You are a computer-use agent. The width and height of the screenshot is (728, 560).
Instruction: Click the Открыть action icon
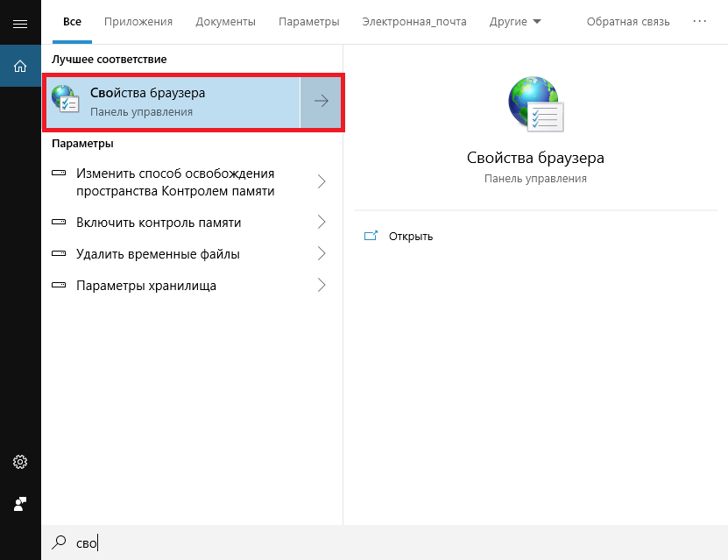click(x=371, y=236)
